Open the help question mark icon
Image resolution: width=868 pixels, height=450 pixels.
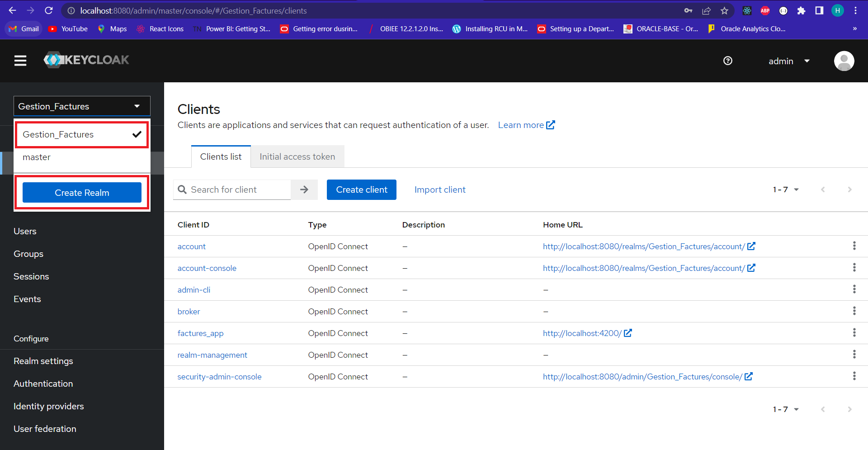click(727, 61)
